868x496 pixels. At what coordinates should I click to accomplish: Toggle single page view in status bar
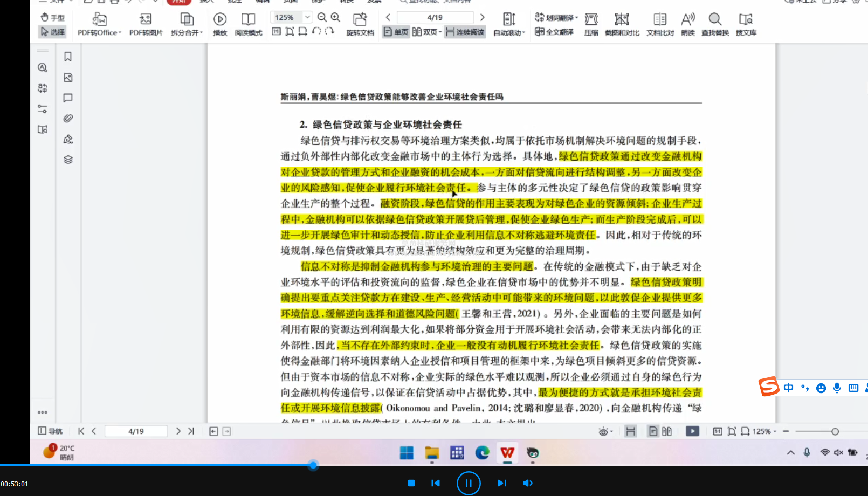pos(653,431)
